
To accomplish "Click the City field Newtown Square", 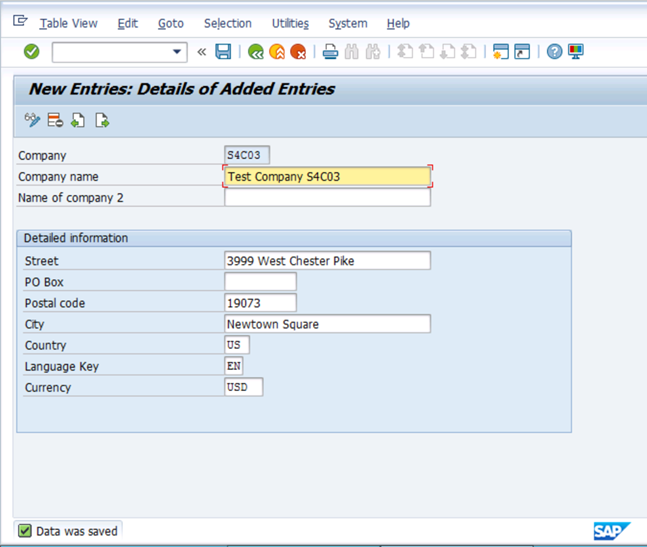I will click(328, 324).
